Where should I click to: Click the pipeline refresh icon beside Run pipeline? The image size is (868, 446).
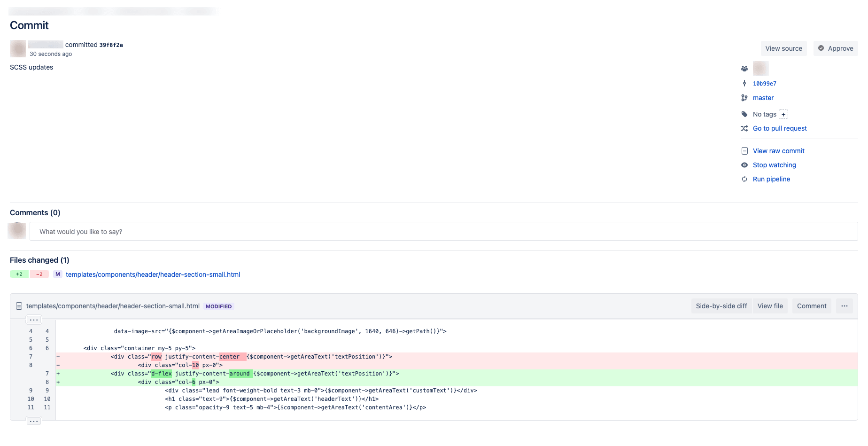click(744, 179)
